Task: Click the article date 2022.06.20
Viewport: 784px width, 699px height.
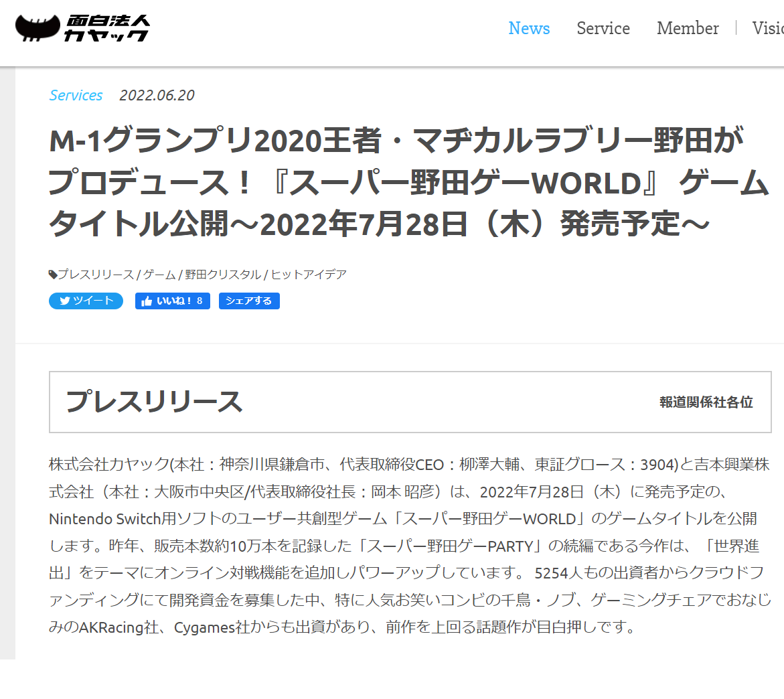Action: click(x=157, y=95)
